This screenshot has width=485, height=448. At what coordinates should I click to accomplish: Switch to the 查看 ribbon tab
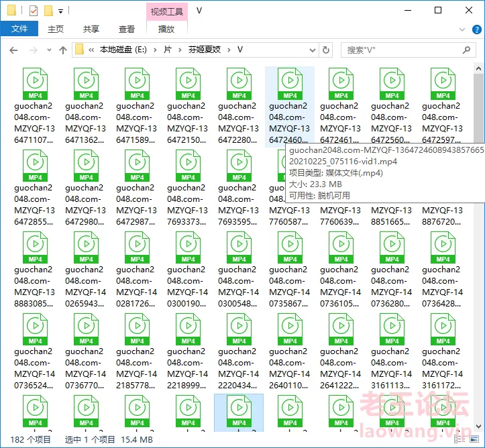point(127,29)
